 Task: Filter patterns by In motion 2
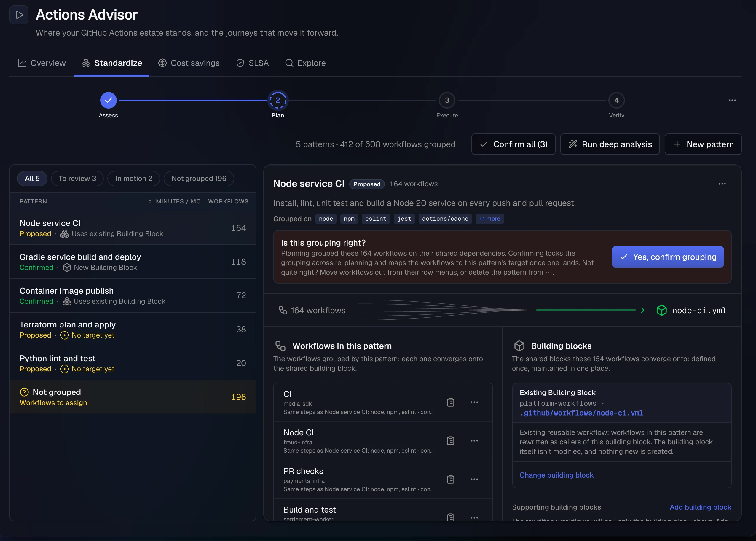point(133,179)
